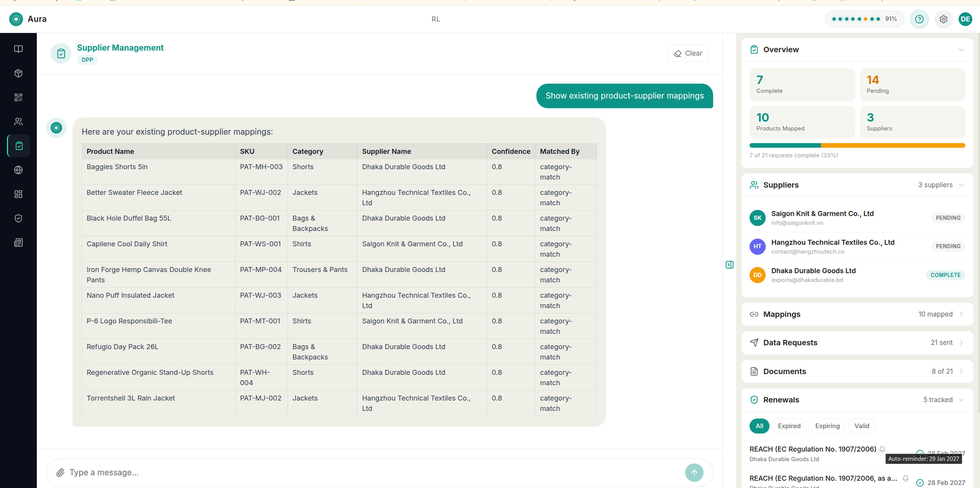Select the Valid renewals filter
980x488 pixels.
861,426
